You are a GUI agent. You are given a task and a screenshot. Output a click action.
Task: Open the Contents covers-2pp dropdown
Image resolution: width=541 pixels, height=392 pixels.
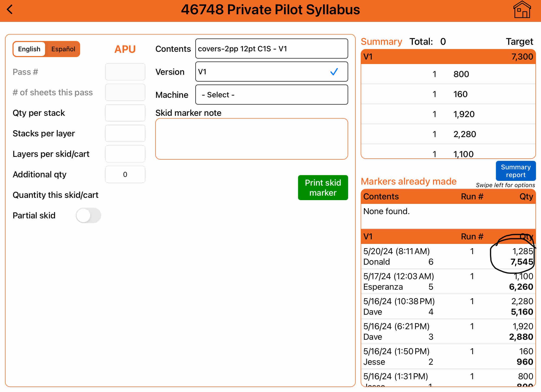pos(272,49)
